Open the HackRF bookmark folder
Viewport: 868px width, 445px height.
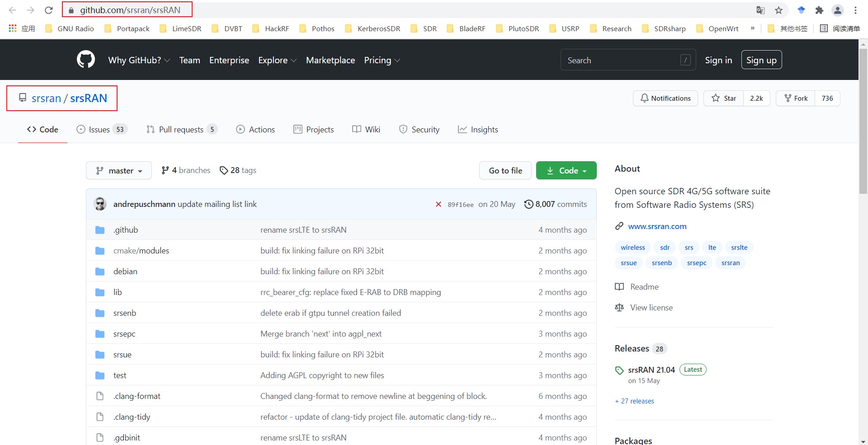pyautogui.click(x=270, y=28)
